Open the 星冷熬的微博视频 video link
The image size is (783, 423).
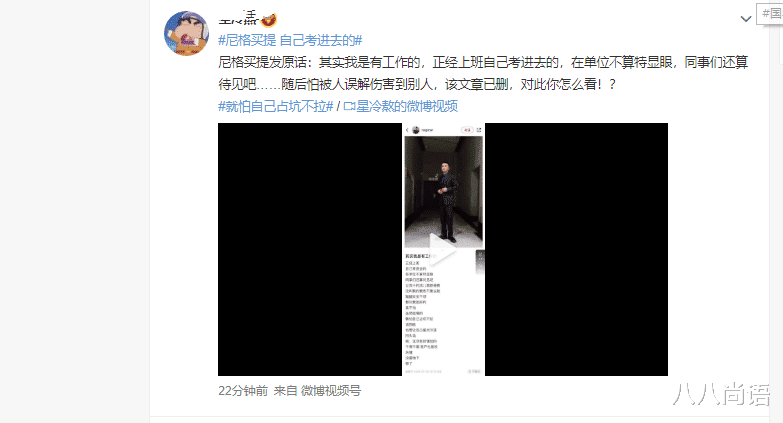pos(400,106)
